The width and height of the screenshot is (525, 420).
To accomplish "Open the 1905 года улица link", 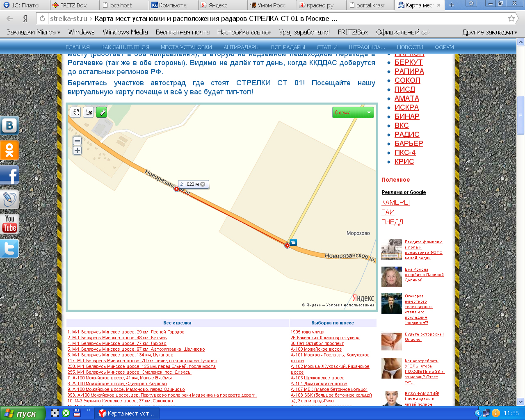I will tap(307, 332).
